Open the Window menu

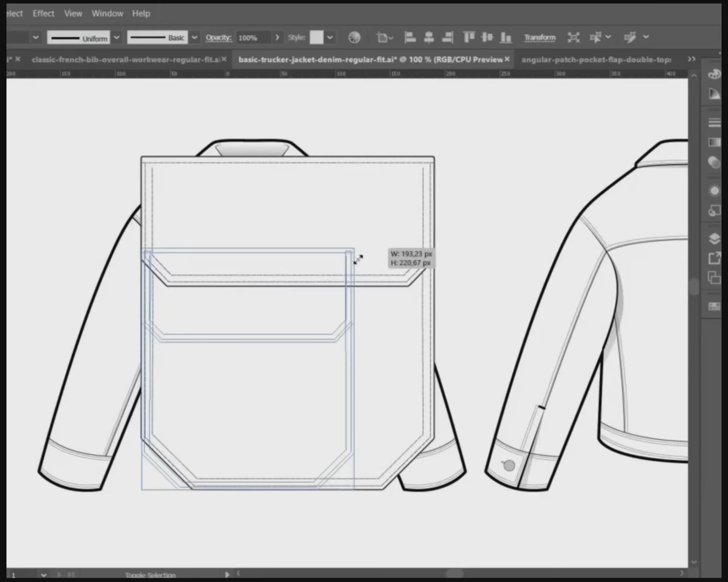pyautogui.click(x=107, y=13)
